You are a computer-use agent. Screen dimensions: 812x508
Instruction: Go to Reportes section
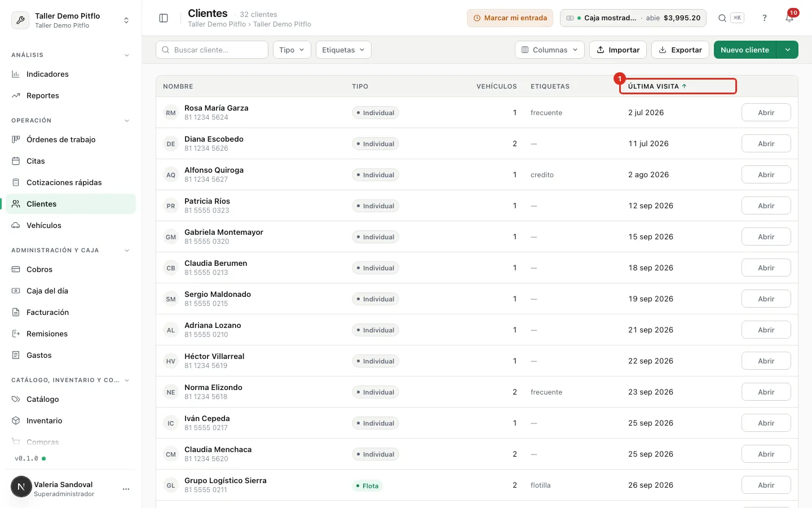(70, 95)
